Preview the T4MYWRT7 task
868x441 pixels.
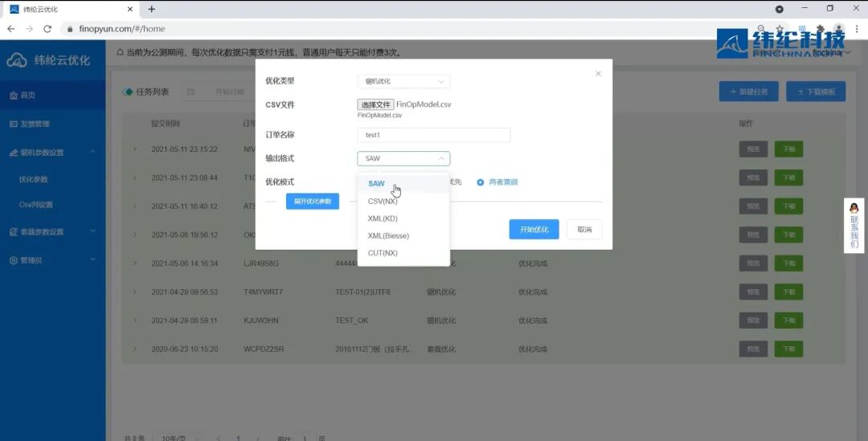pyautogui.click(x=753, y=292)
